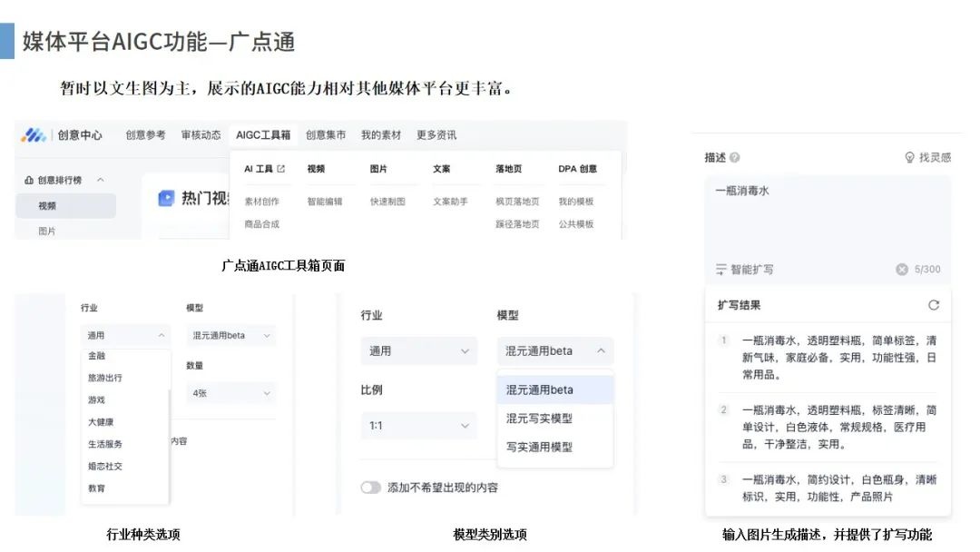Open the 数量 dropdown showing 4张
980x552 pixels.
tap(230, 392)
